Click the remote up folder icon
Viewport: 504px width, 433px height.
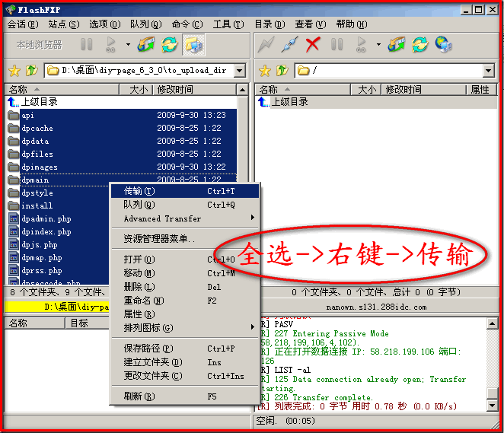(x=282, y=70)
